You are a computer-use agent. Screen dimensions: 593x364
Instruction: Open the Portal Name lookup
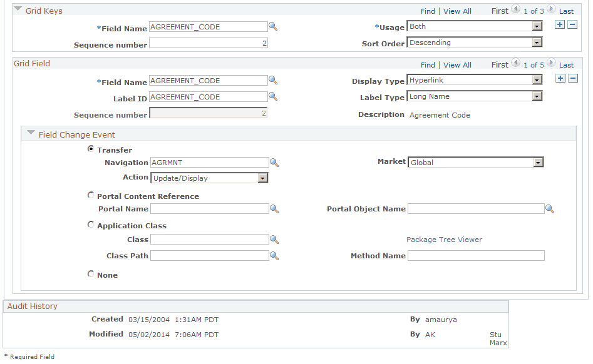coord(274,209)
